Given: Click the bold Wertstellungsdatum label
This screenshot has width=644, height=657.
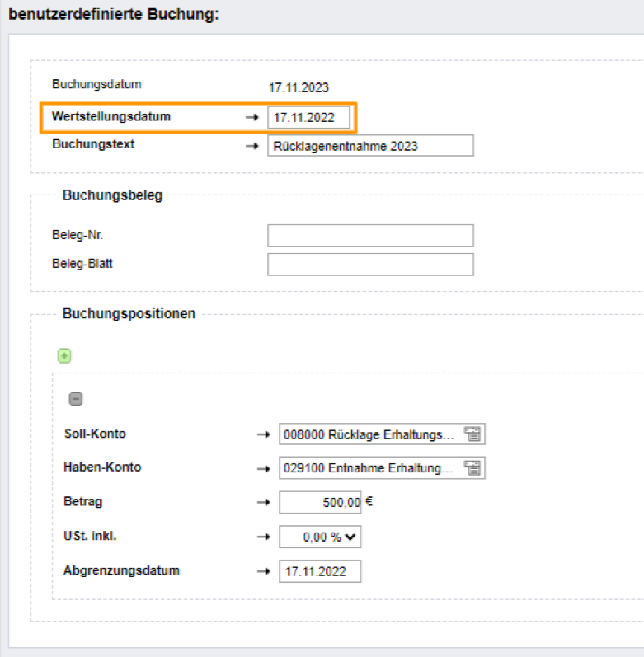Looking at the screenshot, I should (111, 116).
